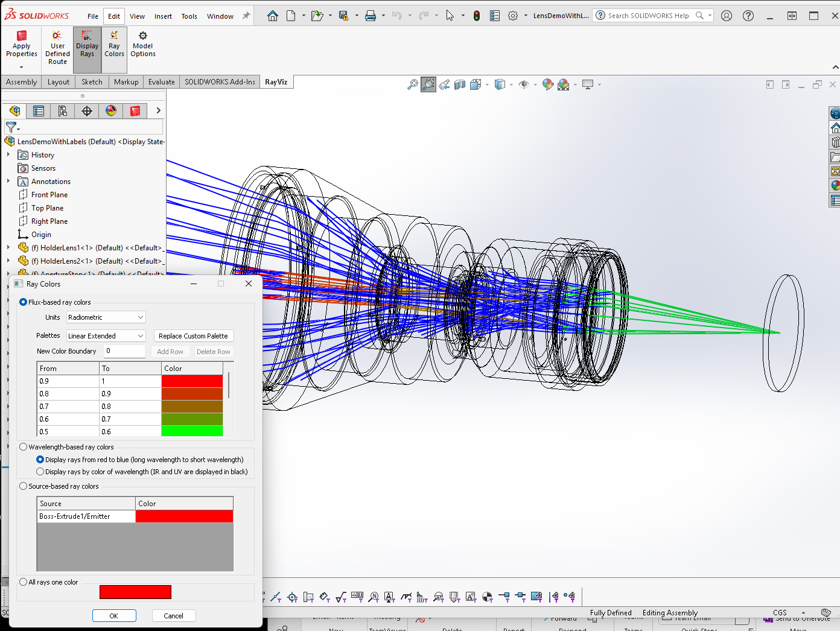Click the Replace Custom Palette button

(x=193, y=335)
